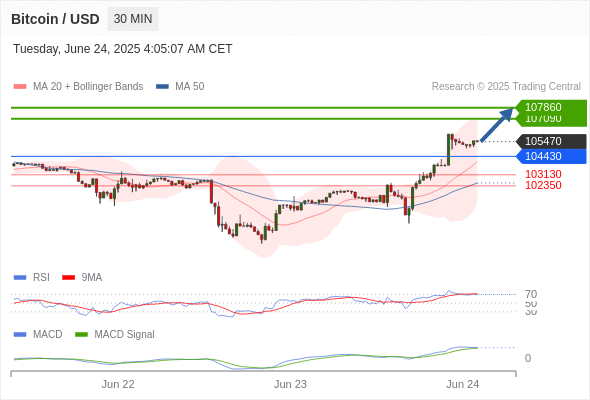Click the blue 104430 pivot label
This screenshot has width=590, height=400.
click(x=551, y=156)
